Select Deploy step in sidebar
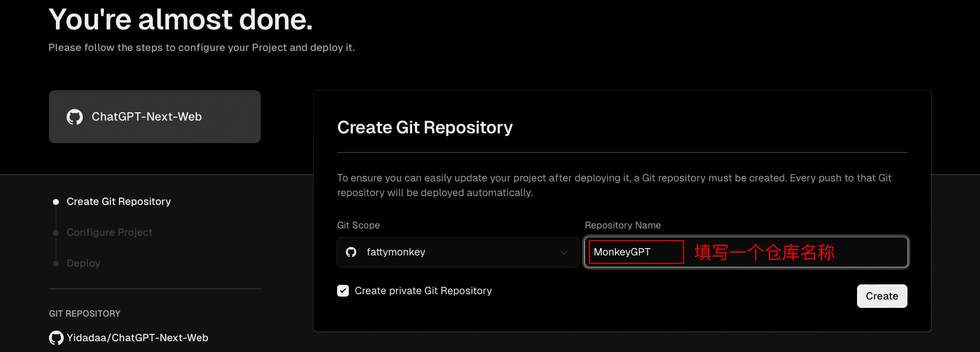The width and height of the screenshot is (980, 352). click(83, 263)
